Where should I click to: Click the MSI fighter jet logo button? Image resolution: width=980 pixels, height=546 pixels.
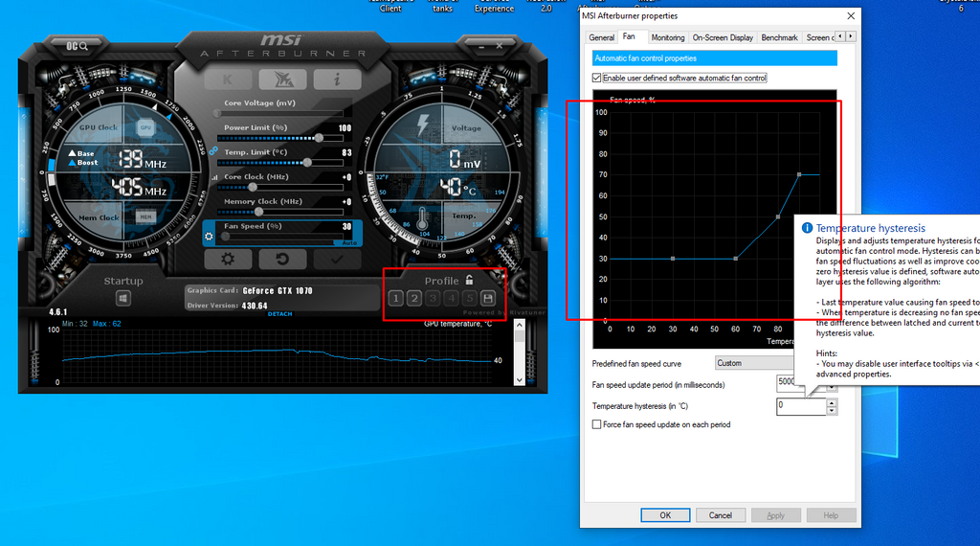(282, 80)
